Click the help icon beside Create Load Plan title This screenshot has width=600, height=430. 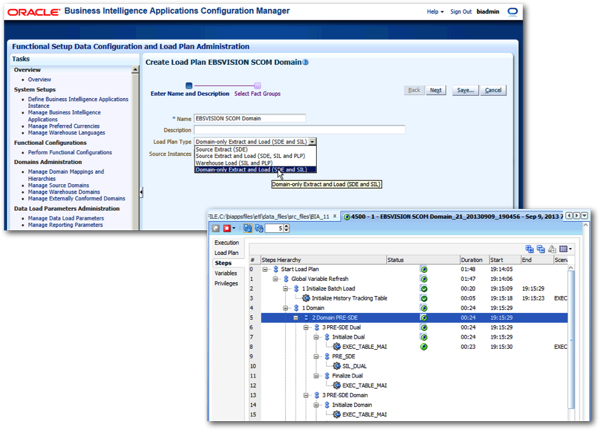coord(306,62)
